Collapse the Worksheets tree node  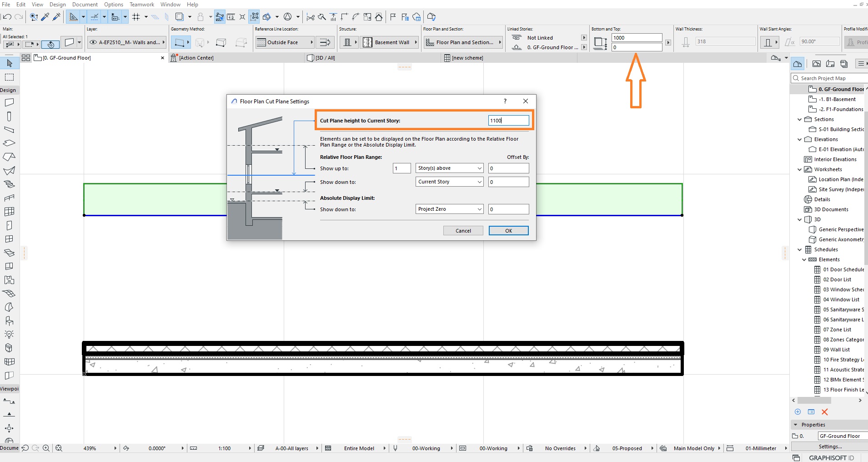[800, 169]
